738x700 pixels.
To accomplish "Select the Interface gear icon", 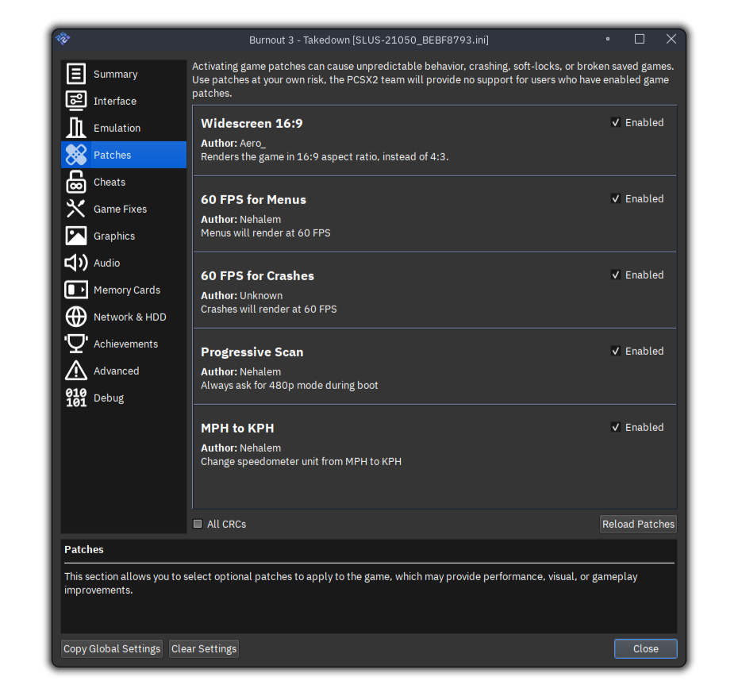I will tap(75, 101).
